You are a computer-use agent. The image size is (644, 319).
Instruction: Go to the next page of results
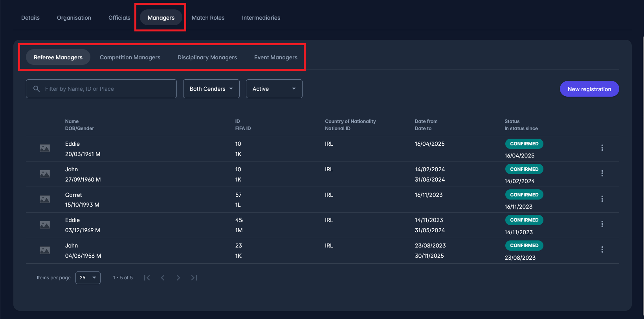point(178,278)
